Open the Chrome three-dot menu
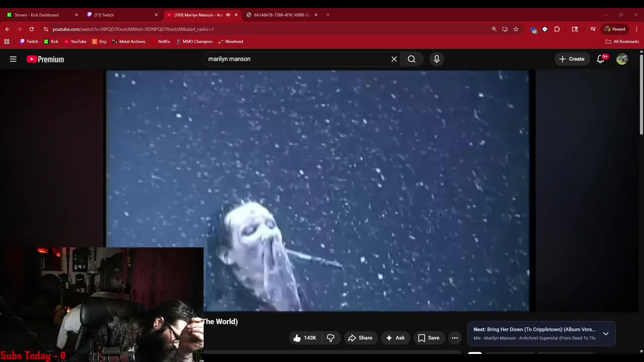 point(636,29)
